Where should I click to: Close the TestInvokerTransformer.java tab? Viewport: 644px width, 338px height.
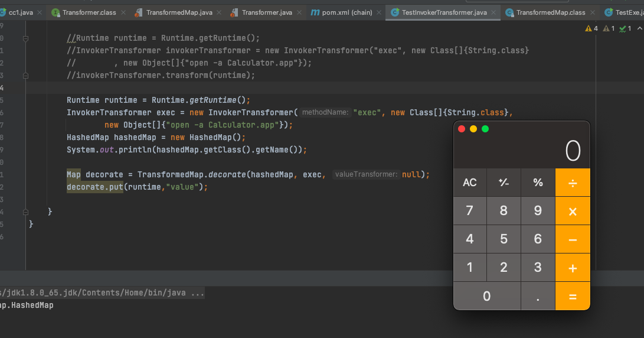coord(493,12)
